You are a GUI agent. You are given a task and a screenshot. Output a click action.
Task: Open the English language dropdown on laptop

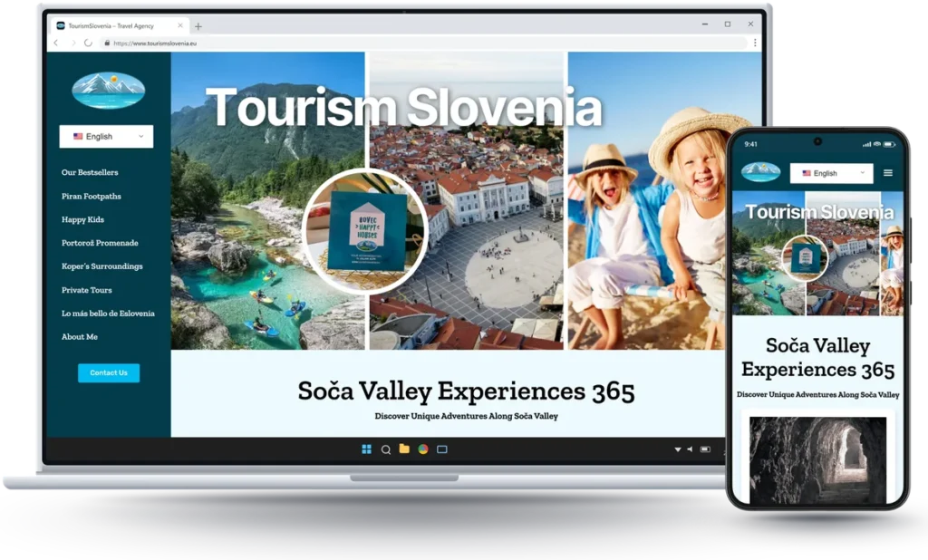[x=106, y=136]
